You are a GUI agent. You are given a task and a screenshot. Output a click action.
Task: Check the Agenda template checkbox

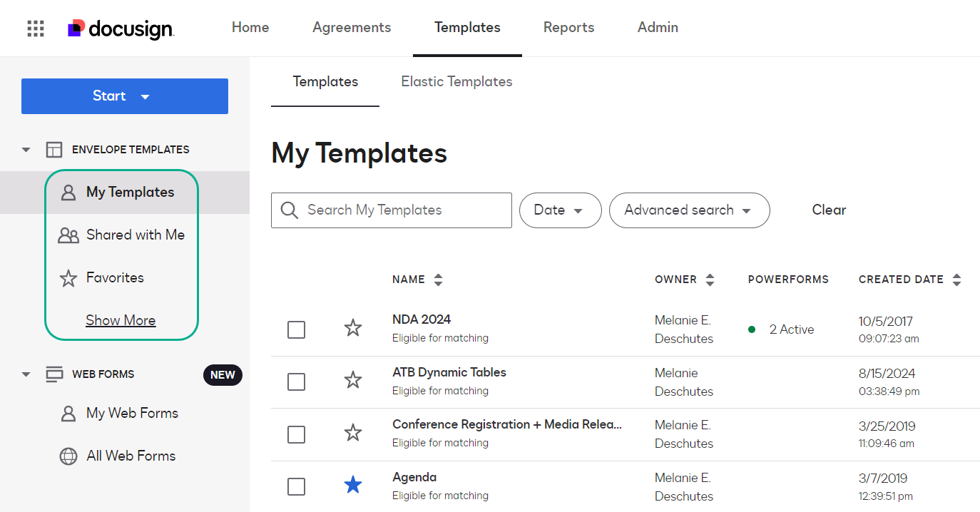[x=296, y=486]
